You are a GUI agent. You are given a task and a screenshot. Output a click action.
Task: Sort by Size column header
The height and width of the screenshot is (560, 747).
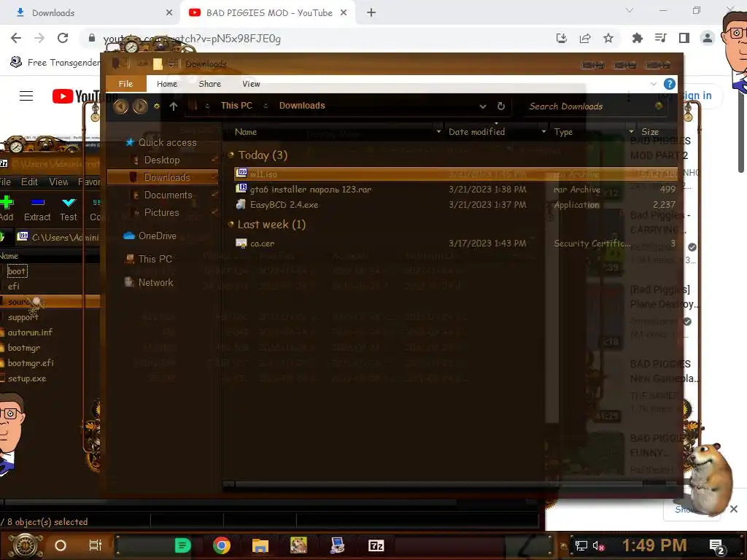point(650,132)
